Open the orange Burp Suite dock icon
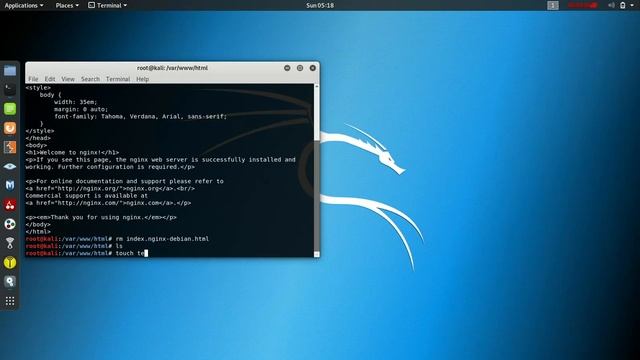The width and height of the screenshot is (640, 360). (10, 147)
